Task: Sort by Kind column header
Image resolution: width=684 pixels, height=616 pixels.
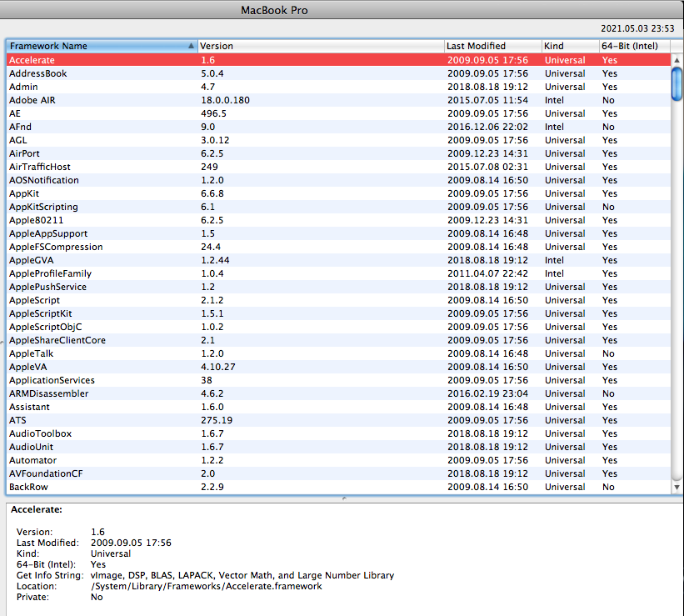Action: tap(570, 46)
